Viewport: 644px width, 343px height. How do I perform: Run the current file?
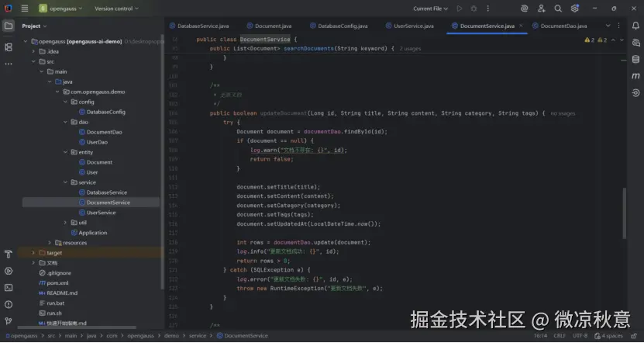[460, 9]
